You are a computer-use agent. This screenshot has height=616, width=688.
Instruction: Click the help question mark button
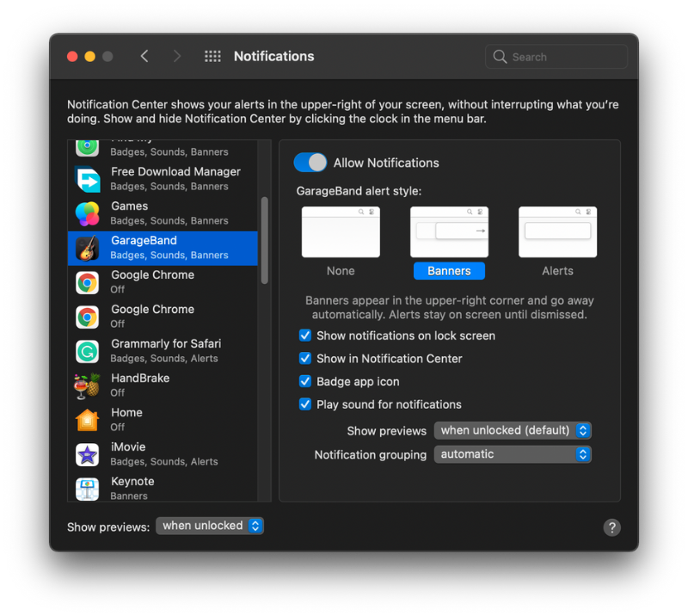(612, 527)
